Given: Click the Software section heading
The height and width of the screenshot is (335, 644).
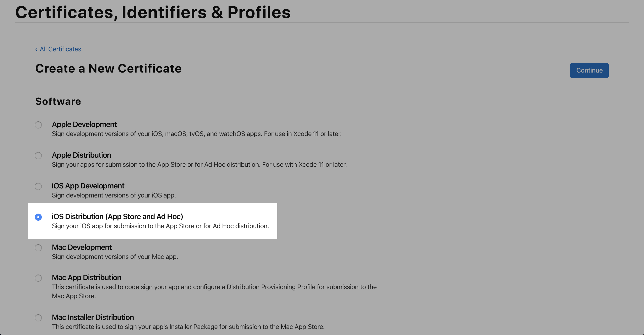Looking at the screenshot, I should 58,101.
